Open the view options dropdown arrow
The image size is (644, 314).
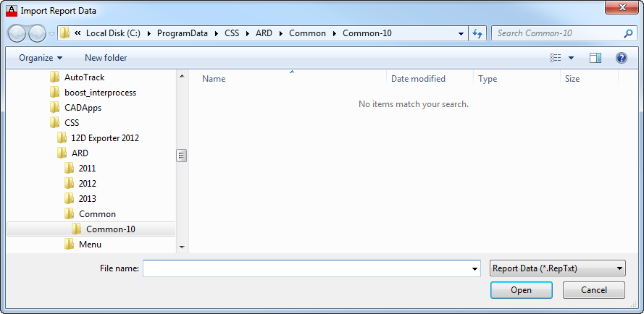pos(571,58)
